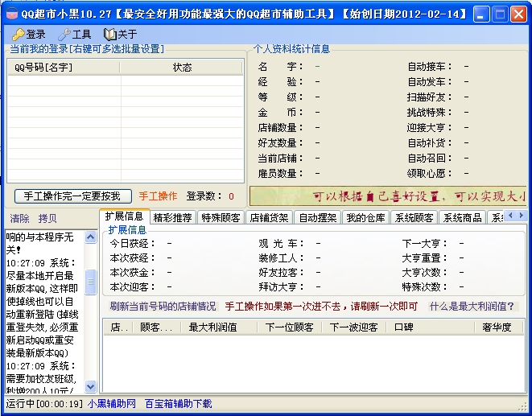Click the wrench icon beside 工具
This screenshot has width=532, height=416.
pyautogui.click(x=64, y=35)
